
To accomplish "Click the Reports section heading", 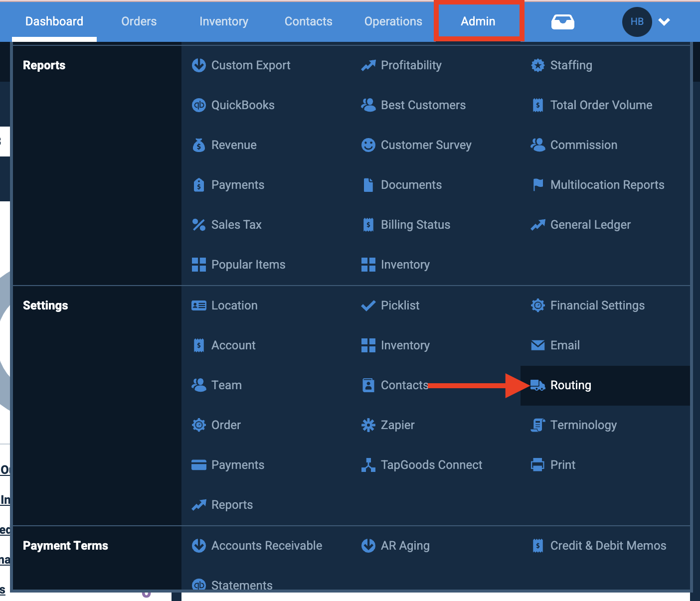I will point(44,65).
